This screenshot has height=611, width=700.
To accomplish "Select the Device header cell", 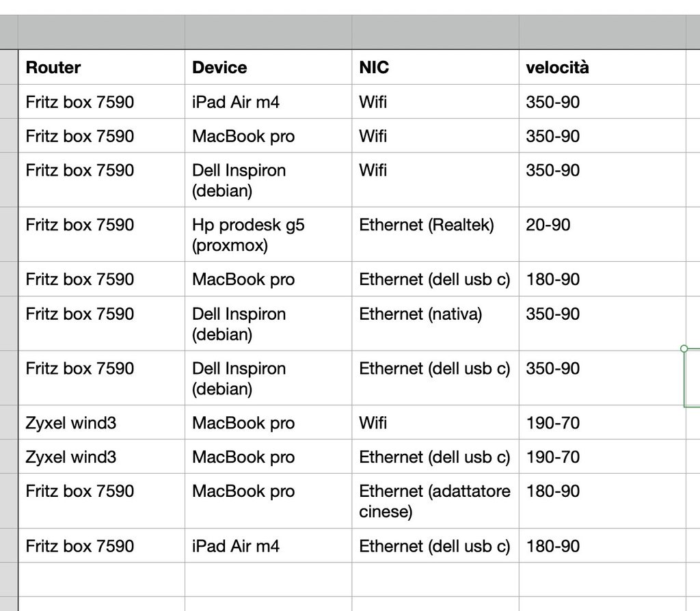I will coord(268,68).
